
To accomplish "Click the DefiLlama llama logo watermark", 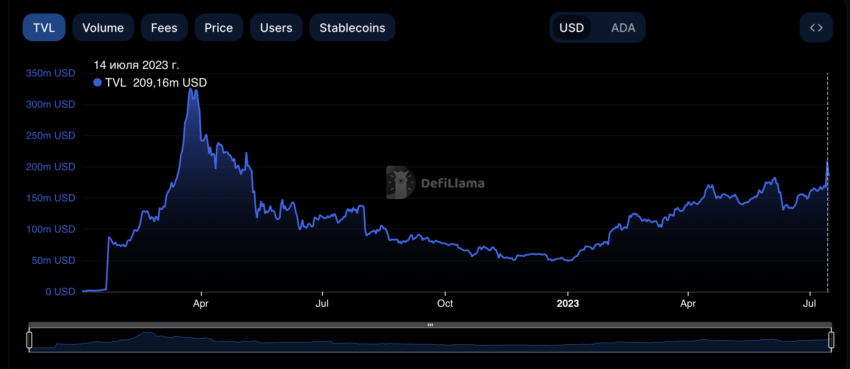I will 401,183.
